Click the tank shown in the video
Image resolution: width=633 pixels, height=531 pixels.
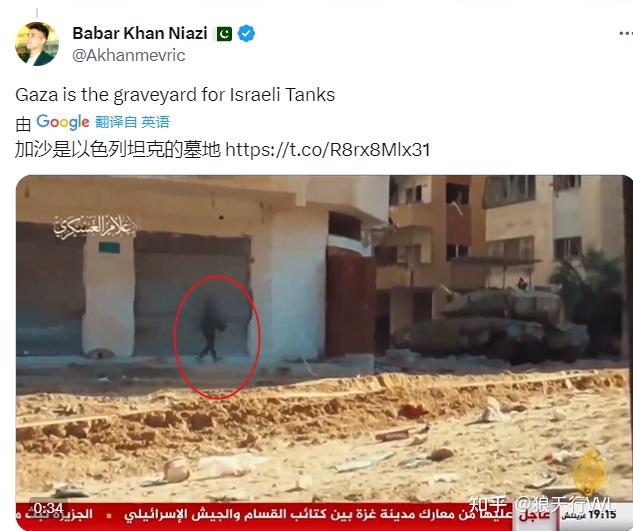click(493, 323)
